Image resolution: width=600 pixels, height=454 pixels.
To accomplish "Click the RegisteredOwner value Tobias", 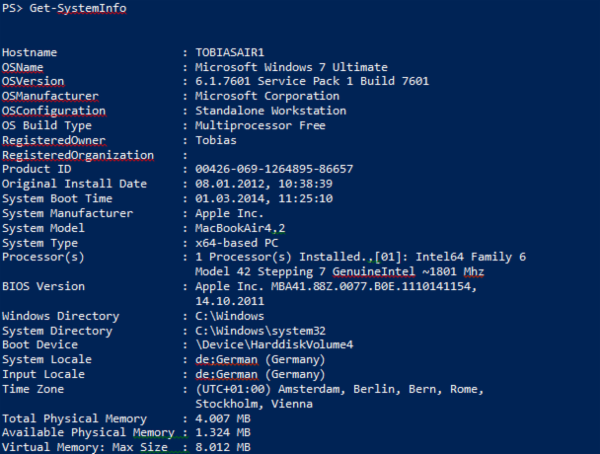I will [218, 140].
